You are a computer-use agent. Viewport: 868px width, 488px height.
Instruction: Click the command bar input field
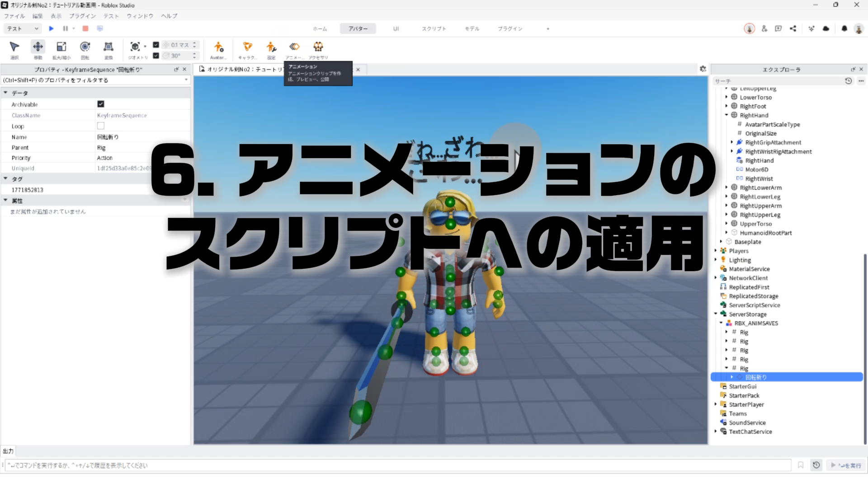pyautogui.click(x=398, y=465)
